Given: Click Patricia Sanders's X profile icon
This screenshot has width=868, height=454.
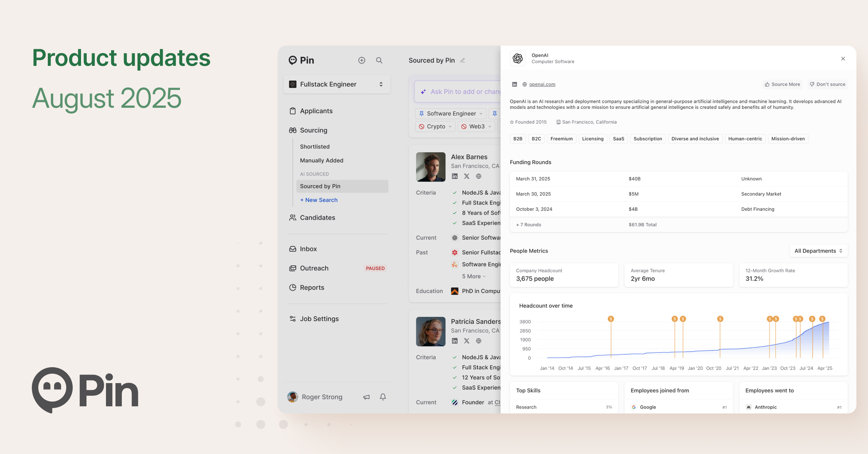Looking at the screenshot, I should click(467, 341).
